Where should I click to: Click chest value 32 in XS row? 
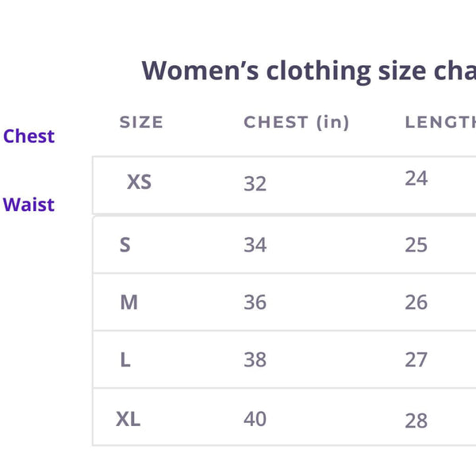click(255, 184)
